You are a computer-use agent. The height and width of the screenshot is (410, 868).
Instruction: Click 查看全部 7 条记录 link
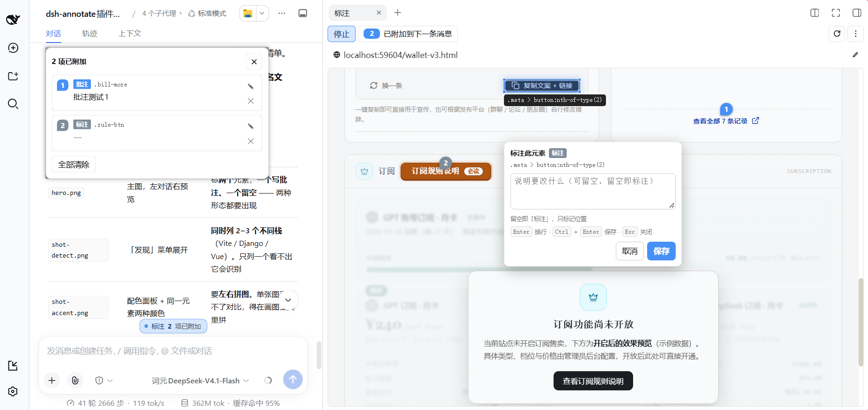click(x=726, y=121)
